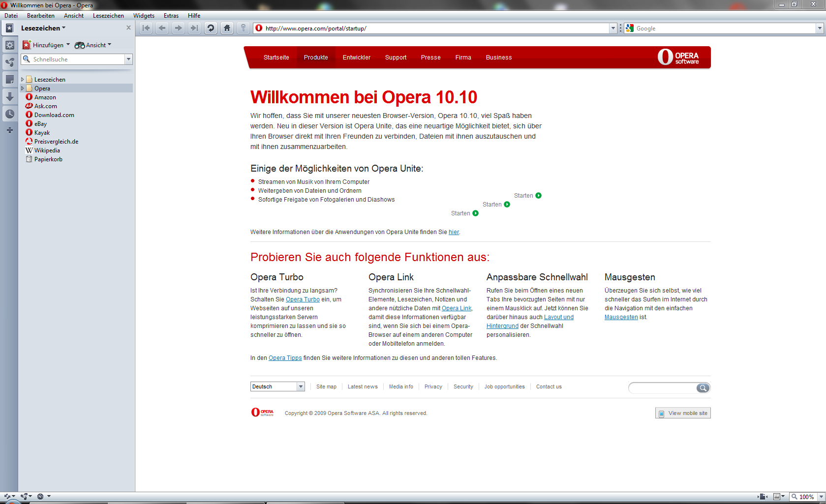Reload the current page
This screenshot has width=826, height=504.
[x=211, y=28]
